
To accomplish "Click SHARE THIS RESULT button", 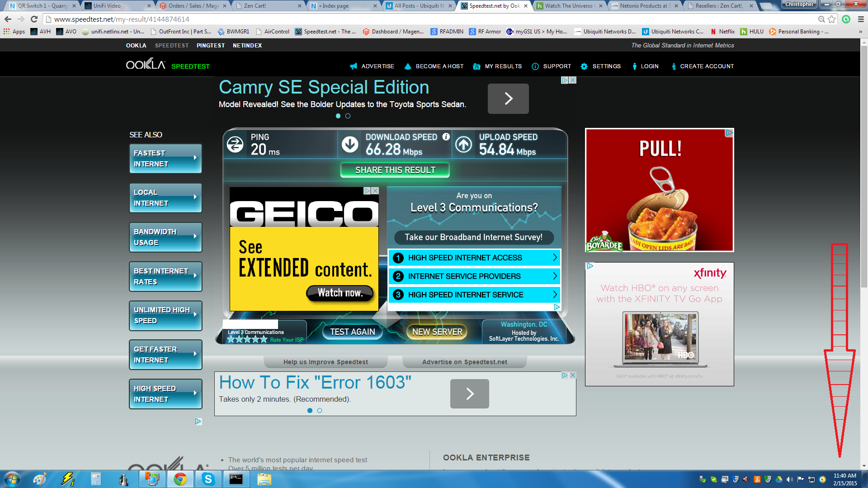I will [x=395, y=170].
